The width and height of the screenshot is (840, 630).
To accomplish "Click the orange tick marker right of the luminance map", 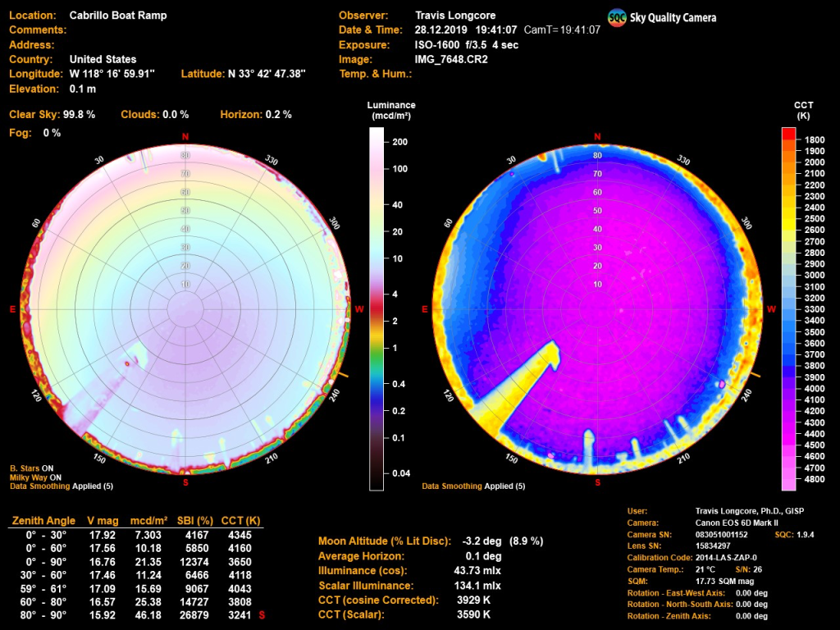I will tap(345, 375).
